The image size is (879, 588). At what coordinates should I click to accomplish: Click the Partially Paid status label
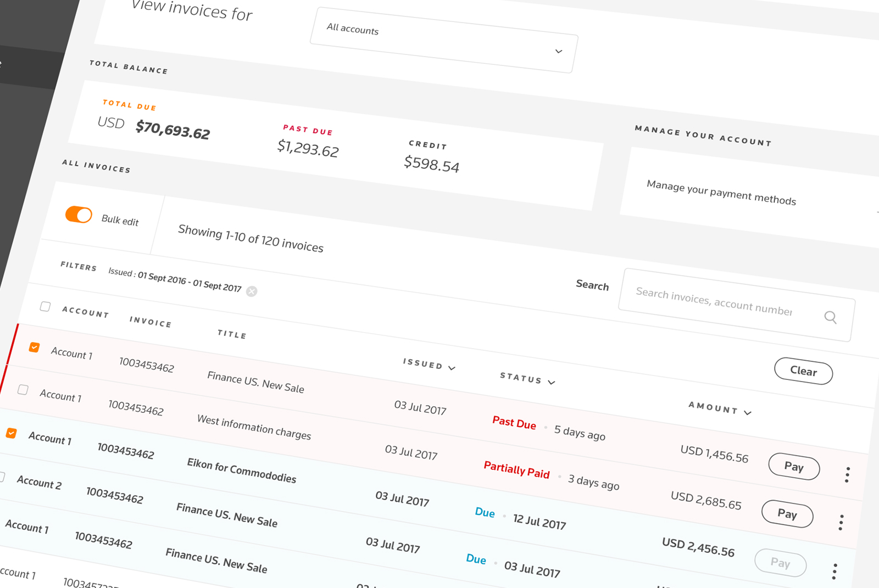516,470
